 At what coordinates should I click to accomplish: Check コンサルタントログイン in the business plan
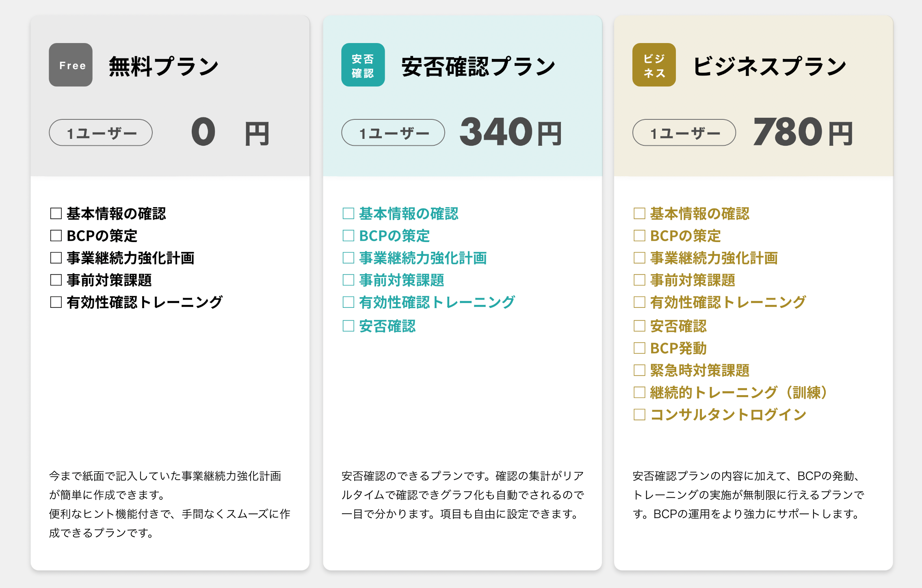pyautogui.click(x=639, y=415)
